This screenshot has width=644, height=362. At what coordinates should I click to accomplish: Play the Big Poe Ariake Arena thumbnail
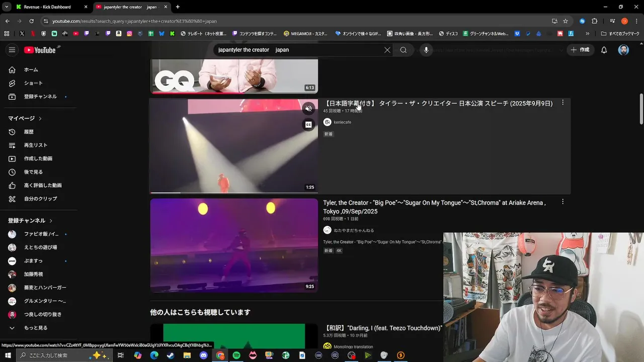(x=234, y=245)
